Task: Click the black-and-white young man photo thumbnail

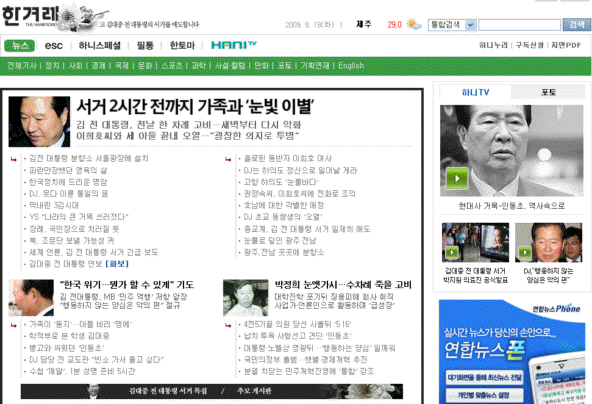Action: (245, 298)
